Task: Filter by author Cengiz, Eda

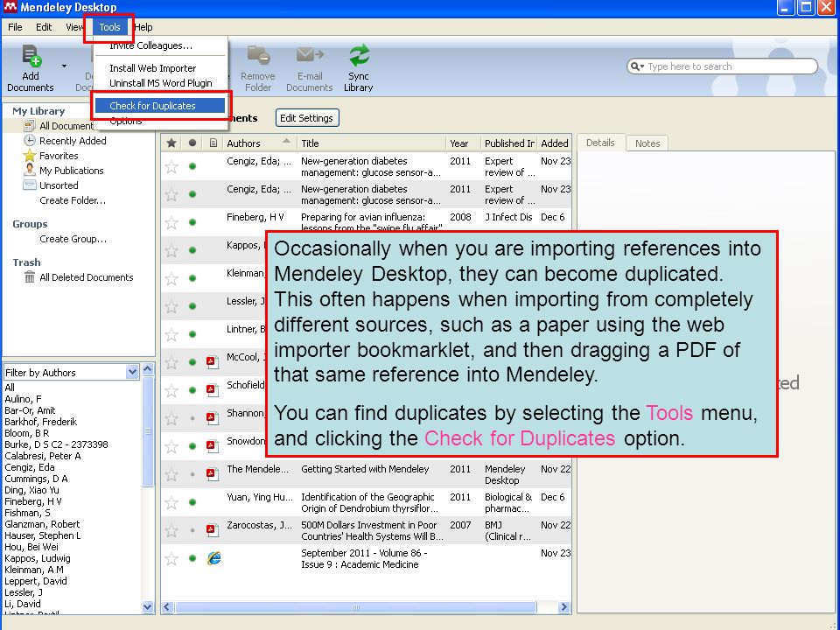Action: point(30,467)
